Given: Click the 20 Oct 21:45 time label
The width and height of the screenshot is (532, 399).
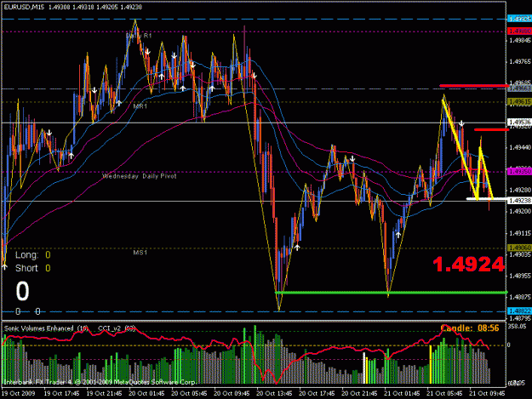Looking at the screenshot, I should (359, 393).
